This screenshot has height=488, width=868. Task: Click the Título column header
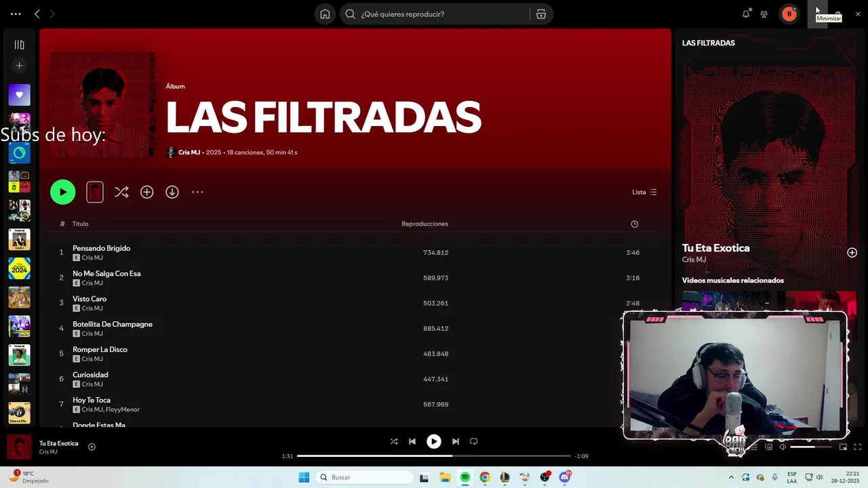point(80,224)
